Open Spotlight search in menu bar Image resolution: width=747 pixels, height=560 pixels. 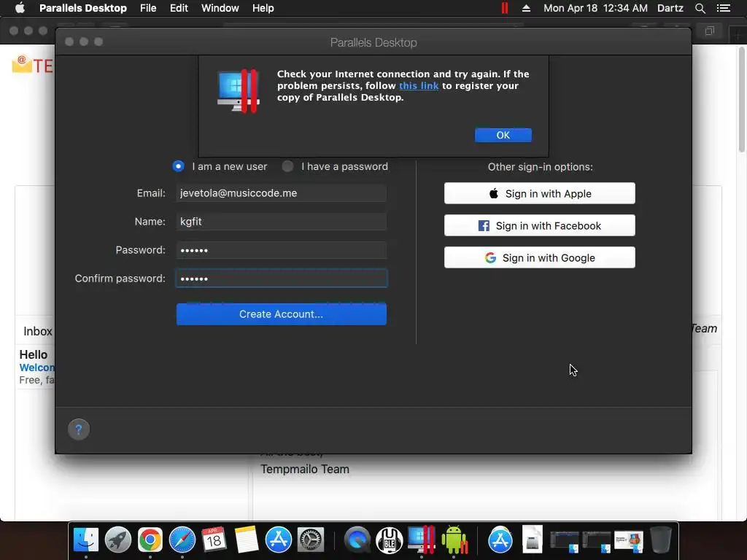point(700,8)
